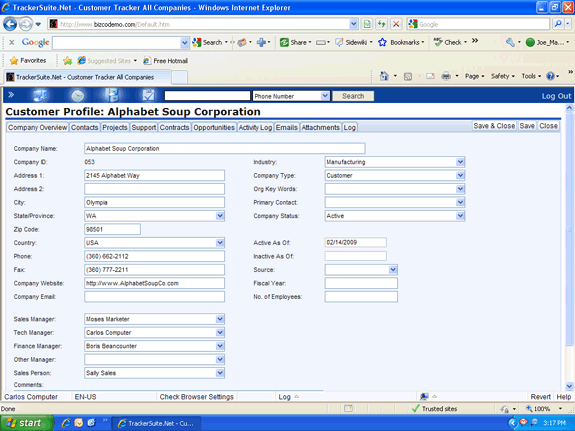Open the Sales Person dropdown

tap(220, 373)
